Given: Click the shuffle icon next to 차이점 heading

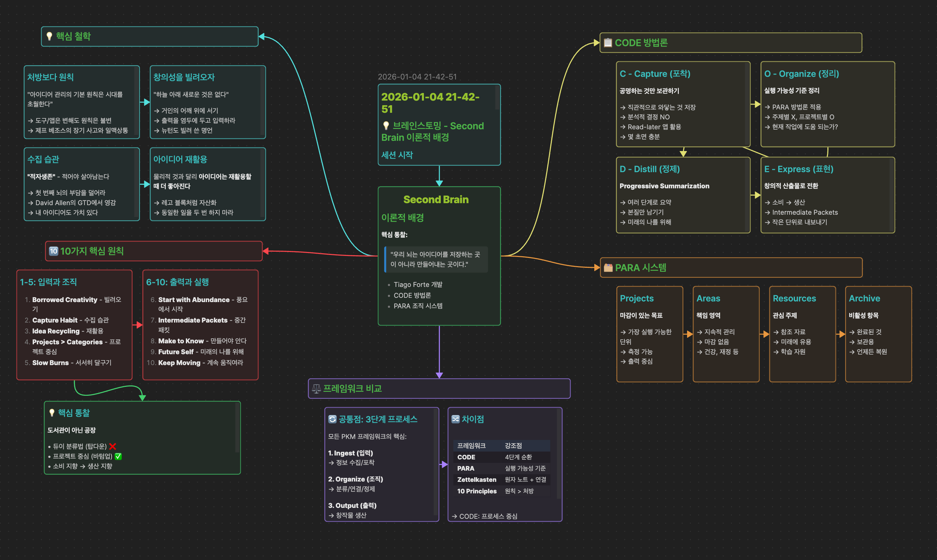Looking at the screenshot, I should point(456,419).
